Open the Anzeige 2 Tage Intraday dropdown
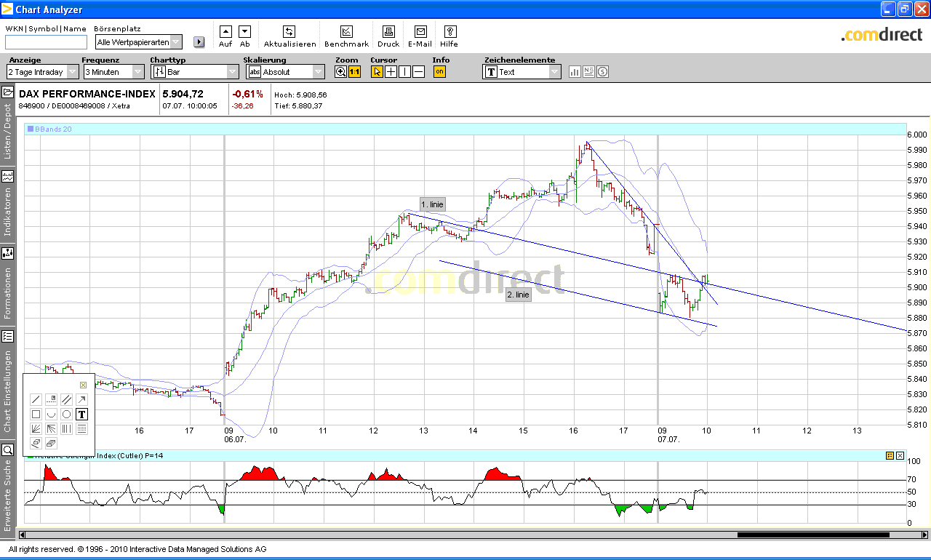Screen dimensions: 931x560 (42, 71)
